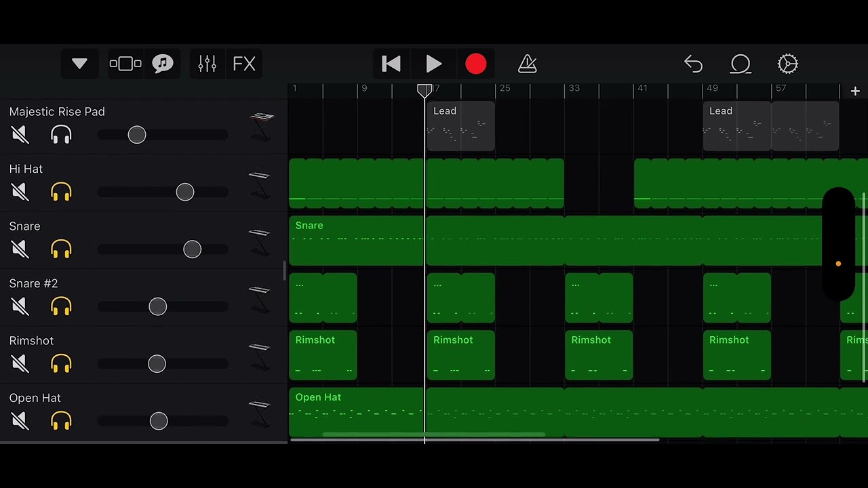Toggle the metronome
This screenshot has width=868, height=488.
(x=528, y=64)
